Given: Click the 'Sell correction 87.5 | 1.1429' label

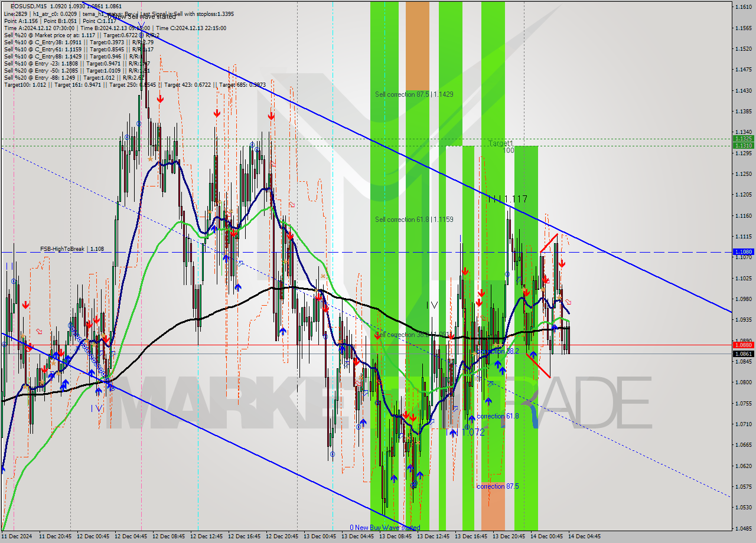Looking at the screenshot, I should coord(414,94).
